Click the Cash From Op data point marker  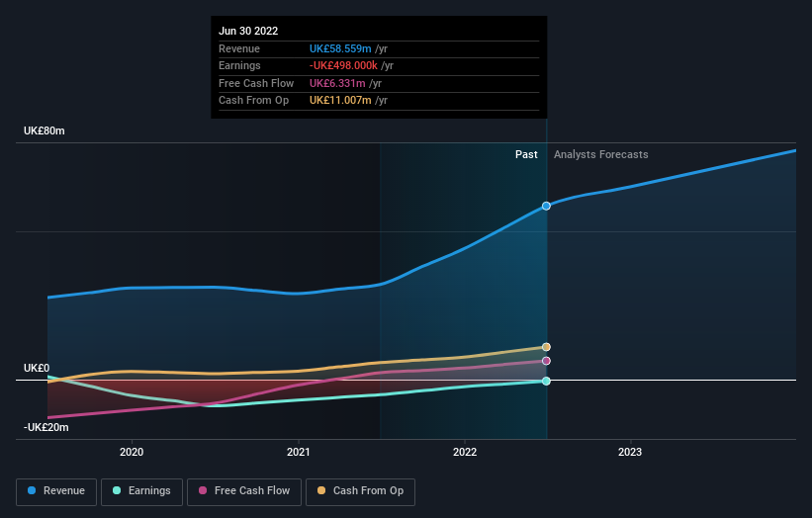[x=546, y=347]
